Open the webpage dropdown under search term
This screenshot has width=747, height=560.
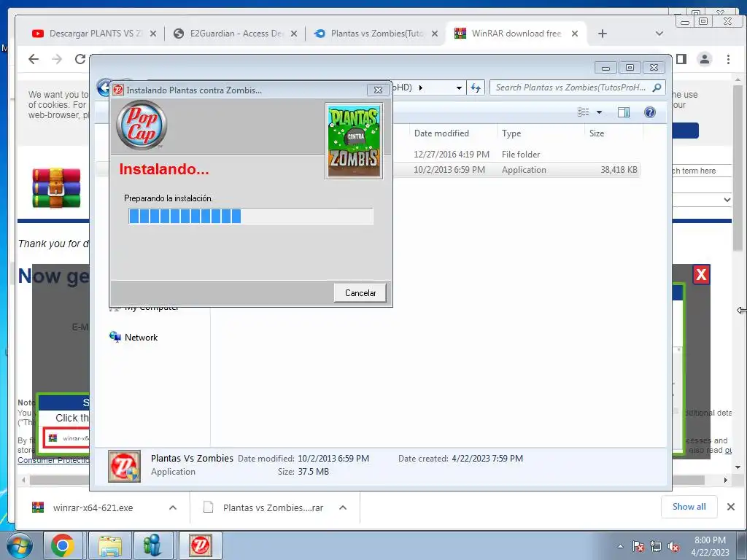pyautogui.click(x=701, y=200)
